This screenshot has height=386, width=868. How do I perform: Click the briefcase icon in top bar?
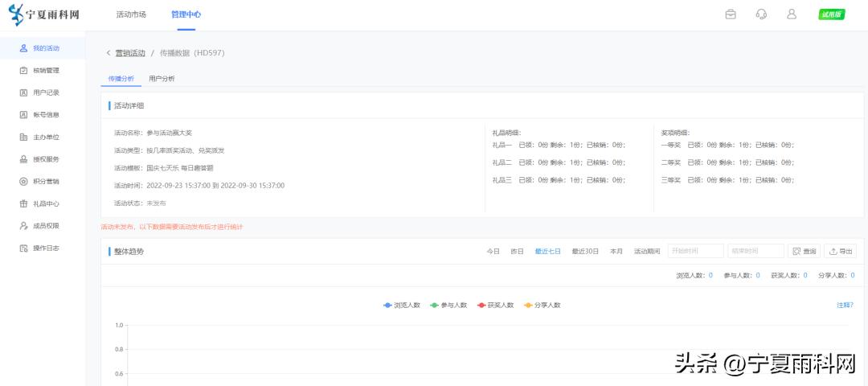tap(731, 14)
